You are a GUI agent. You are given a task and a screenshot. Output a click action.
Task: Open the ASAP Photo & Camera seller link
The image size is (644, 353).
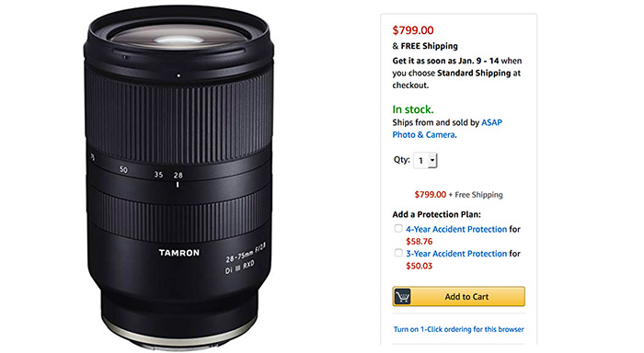[447, 129]
